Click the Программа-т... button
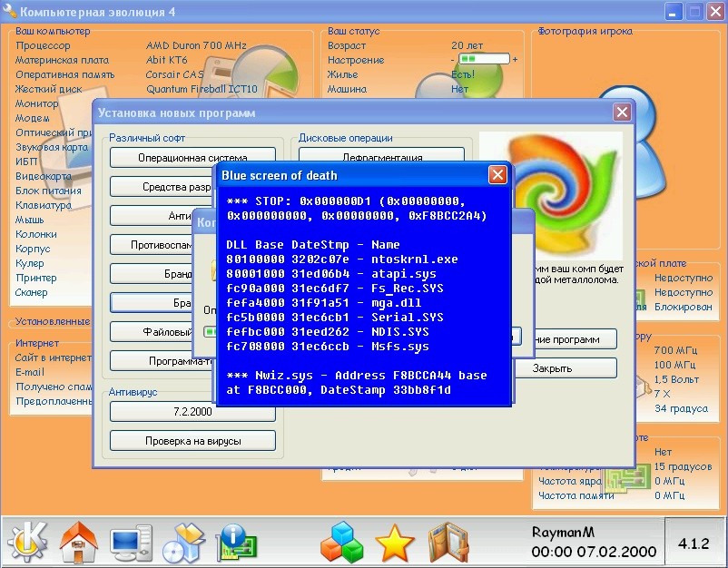This screenshot has width=728, height=568. pyautogui.click(x=162, y=360)
